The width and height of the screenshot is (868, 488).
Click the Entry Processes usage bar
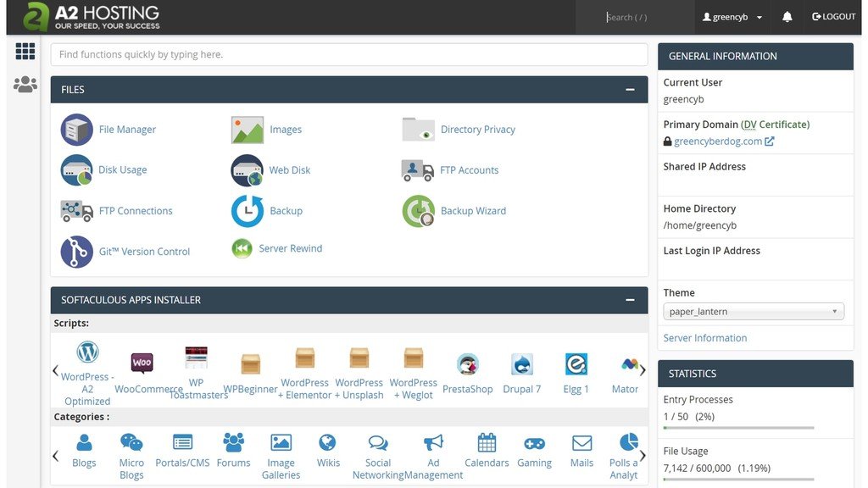(x=738, y=428)
